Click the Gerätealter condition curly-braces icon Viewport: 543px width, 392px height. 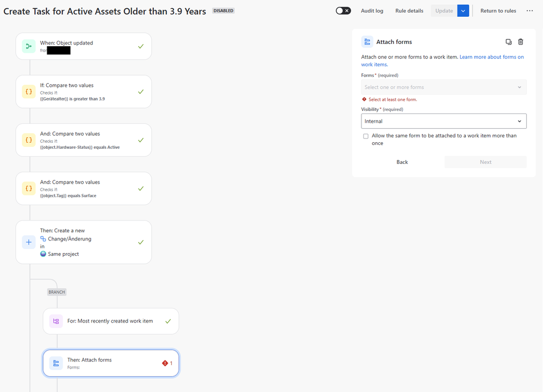[x=29, y=92]
